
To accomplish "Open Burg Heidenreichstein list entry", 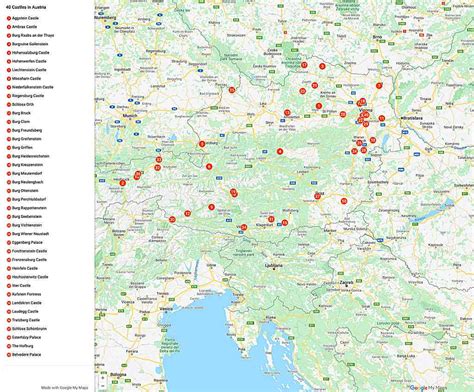I will [x=31, y=156].
